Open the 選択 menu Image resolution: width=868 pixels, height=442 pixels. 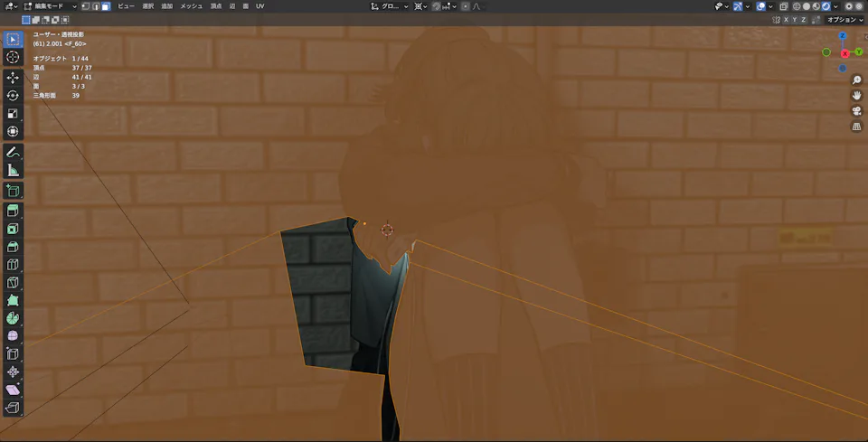click(x=147, y=6)
